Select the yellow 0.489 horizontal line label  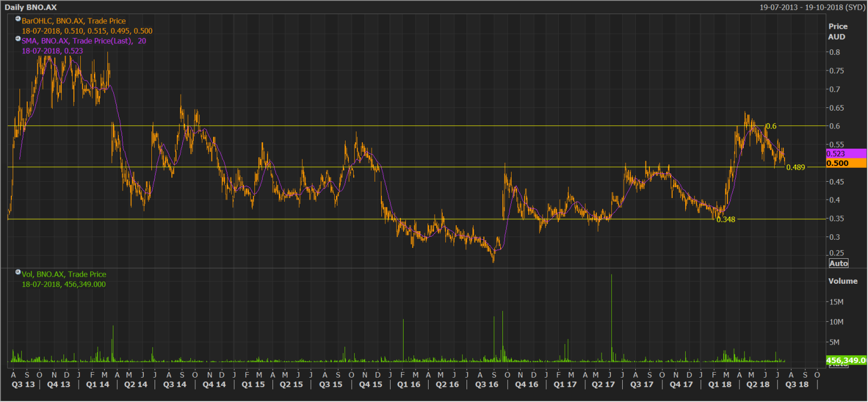[x=796, y=167]
